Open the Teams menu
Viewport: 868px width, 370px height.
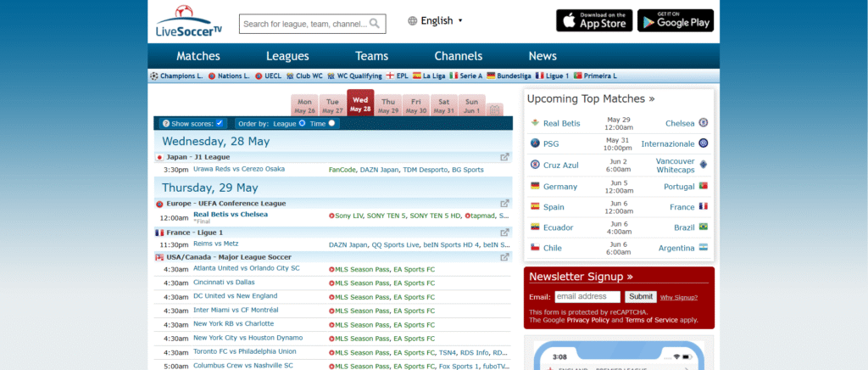click(371, 56)
